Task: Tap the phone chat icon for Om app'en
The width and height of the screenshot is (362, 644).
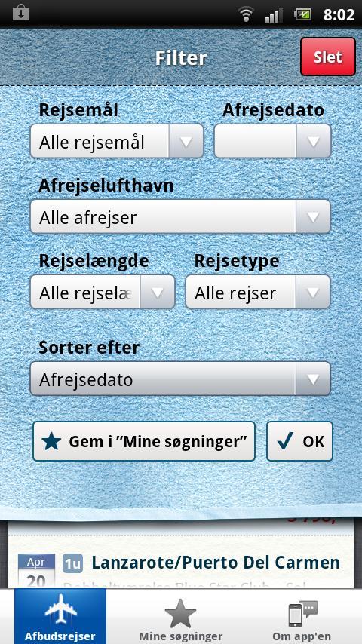Action: tap(302, 614)
